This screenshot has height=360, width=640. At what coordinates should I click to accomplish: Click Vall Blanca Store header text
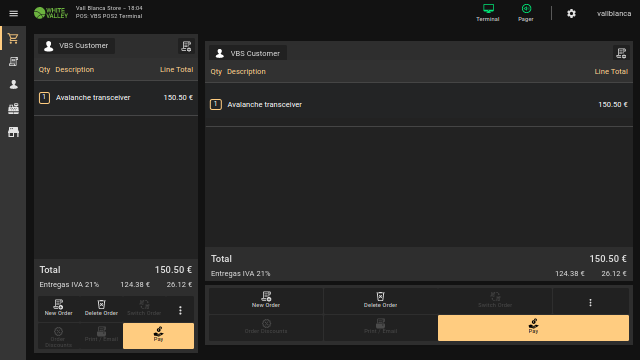[x=109, y=8]
